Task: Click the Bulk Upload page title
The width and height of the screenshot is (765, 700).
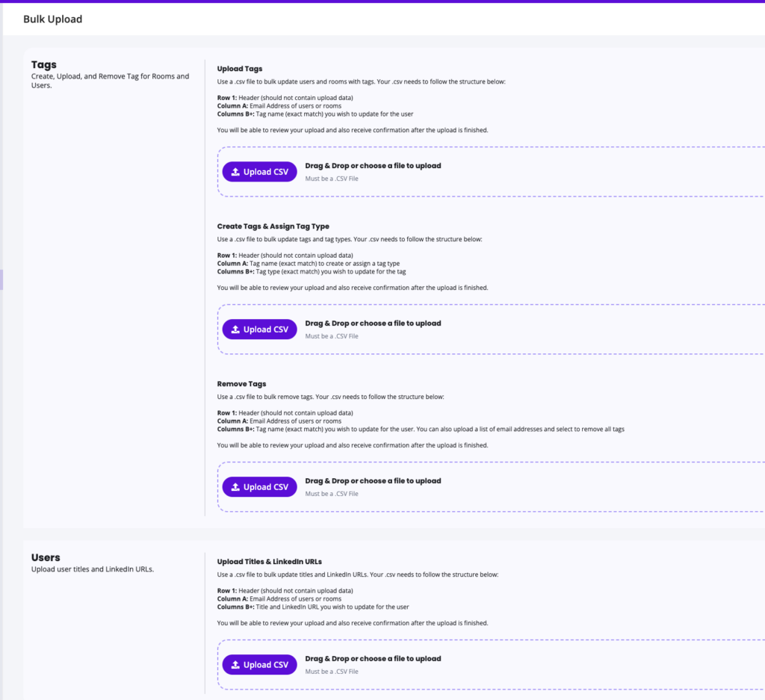Action: (53, 19)
